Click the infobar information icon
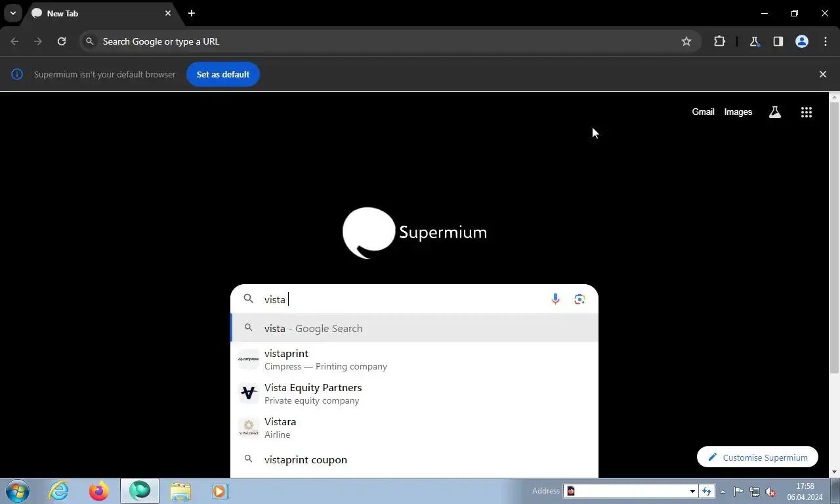This screenshot has height=504, width=840. tap(17, 74)
